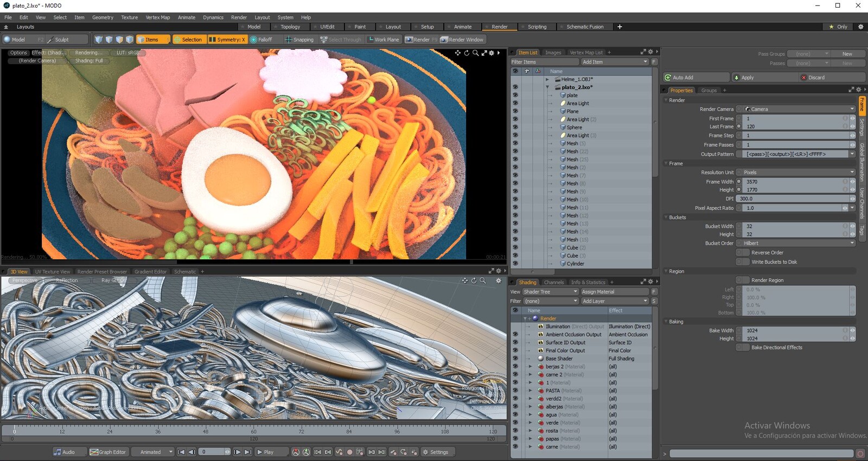
Task: Open Render Window
Action: (x=462, y=40)
